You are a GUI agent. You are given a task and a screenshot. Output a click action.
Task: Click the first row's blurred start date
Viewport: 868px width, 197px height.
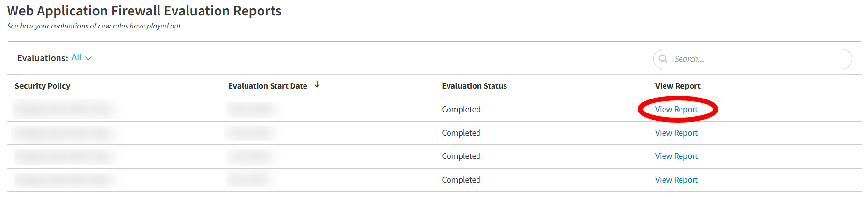point(250,110)
